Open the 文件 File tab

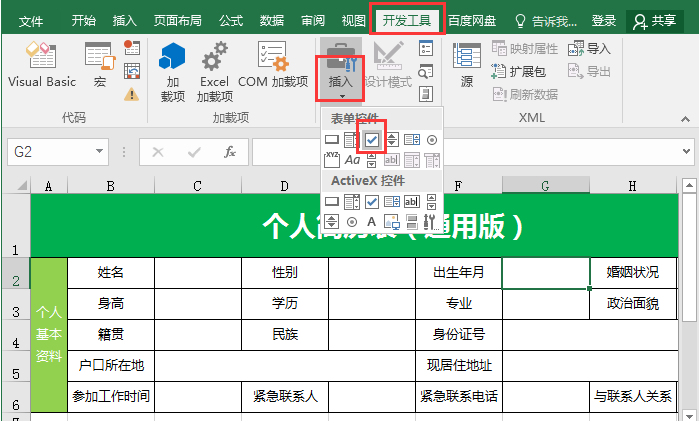click(31, 21)
